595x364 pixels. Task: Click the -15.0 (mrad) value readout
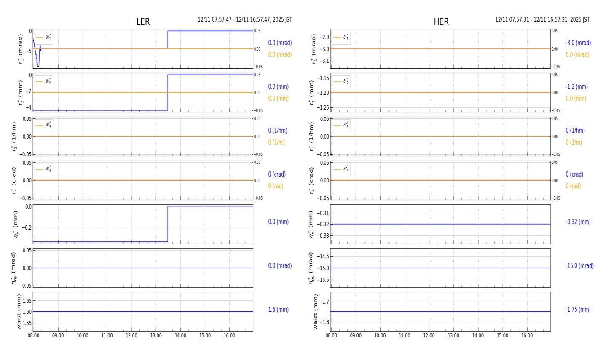pos(579,266)
